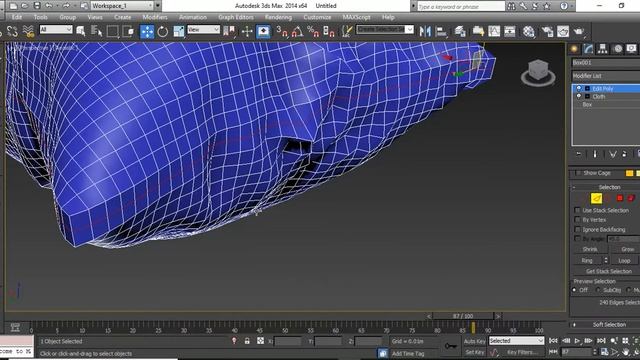This screenshot has width=640, height=360.
Task: Toggle the 3D Snaps icon
Action: click(x=282, y=31)
